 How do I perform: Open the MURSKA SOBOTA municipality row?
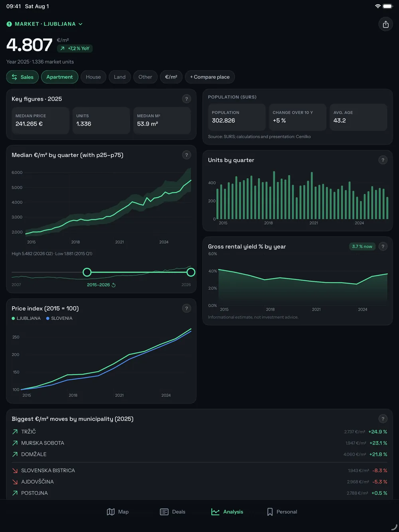(199, 443)
